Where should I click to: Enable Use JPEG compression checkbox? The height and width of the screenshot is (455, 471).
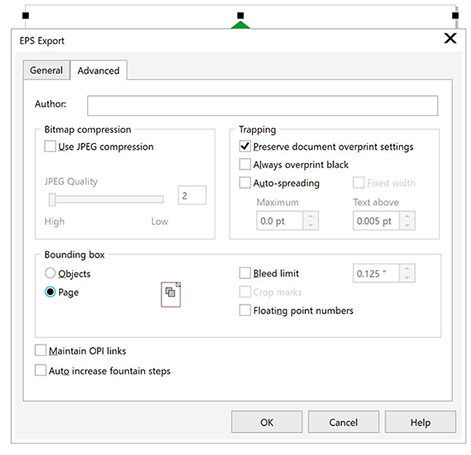50,146
